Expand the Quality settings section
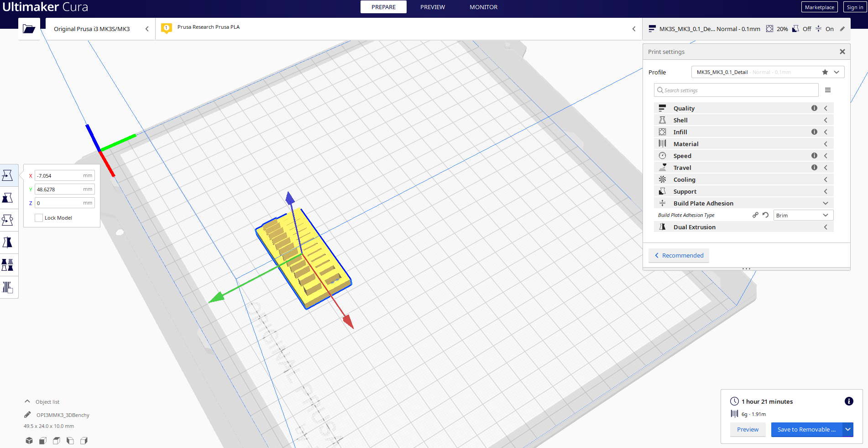The image size is (868, 448). click(x=744, y=108)
